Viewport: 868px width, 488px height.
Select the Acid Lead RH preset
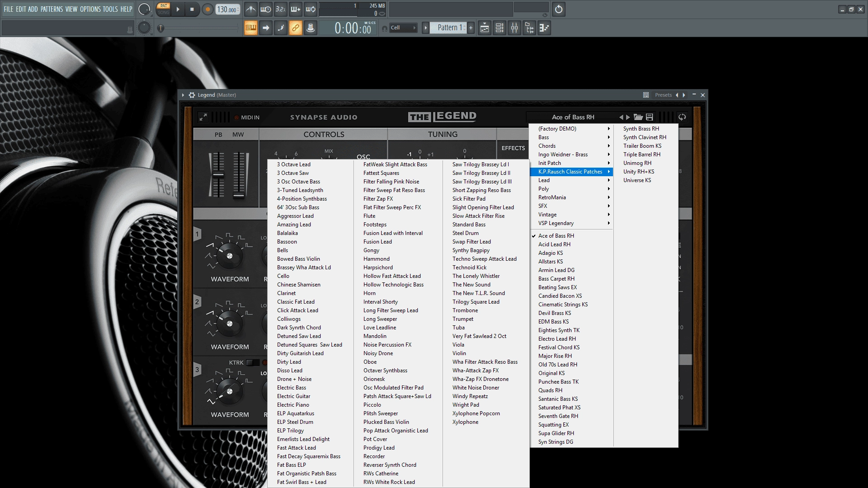pos(571,244)
